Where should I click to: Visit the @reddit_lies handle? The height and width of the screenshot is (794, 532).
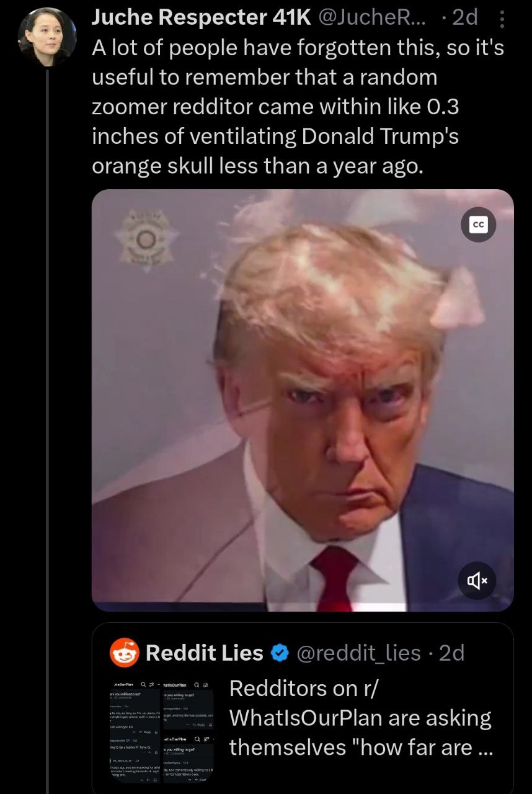358,653
